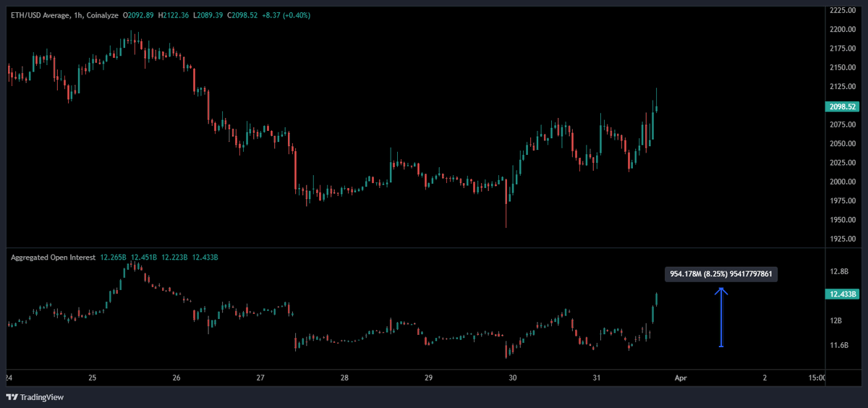
Task: Click Apr on the time axis
Action: pyautogui.click(x=680, y=378)
